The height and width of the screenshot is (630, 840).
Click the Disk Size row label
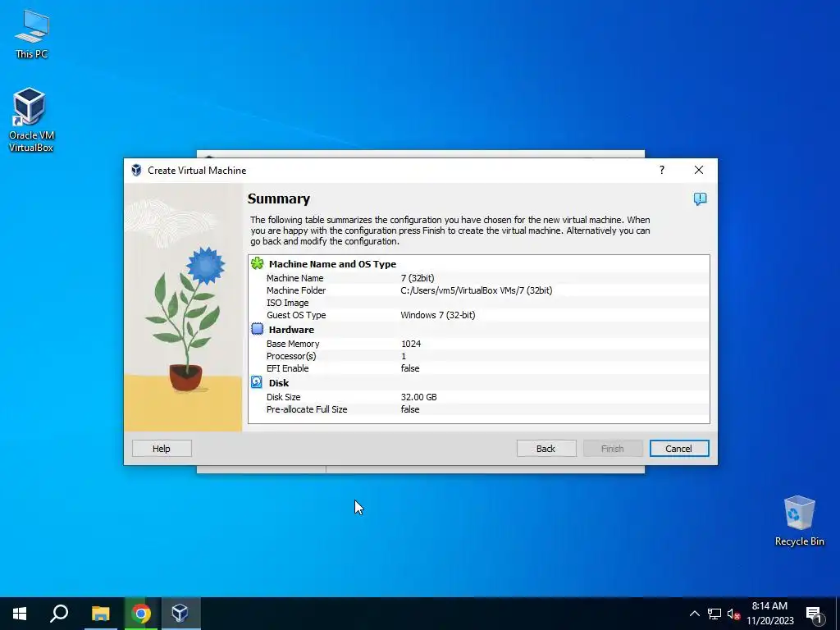pyautogui.click(x=283, y=397)
